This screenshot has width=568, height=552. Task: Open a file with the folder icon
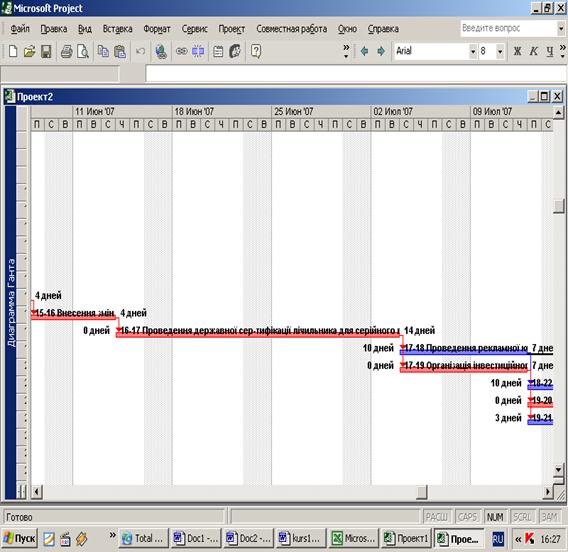(x=29, y=51)
